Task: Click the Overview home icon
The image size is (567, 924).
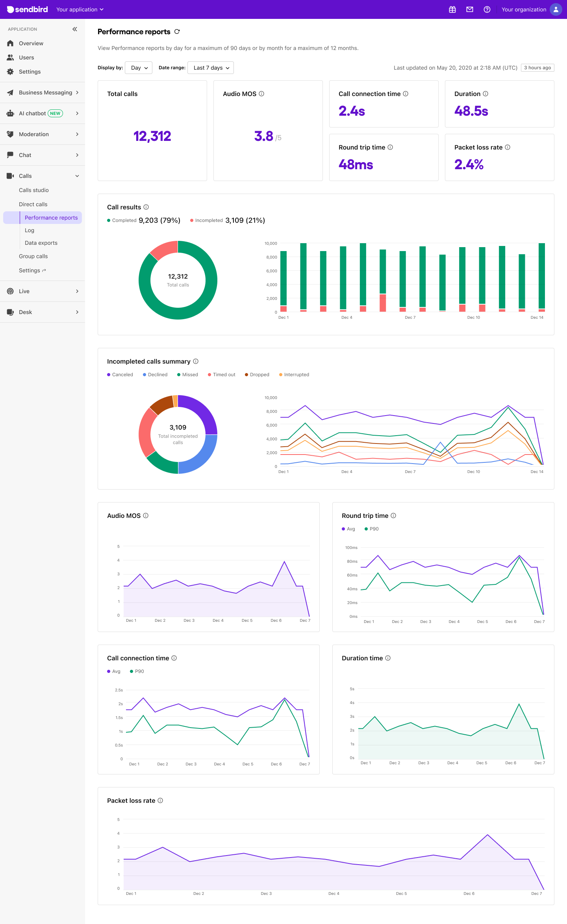Action: pyautogui.click(x=10, y=43)
